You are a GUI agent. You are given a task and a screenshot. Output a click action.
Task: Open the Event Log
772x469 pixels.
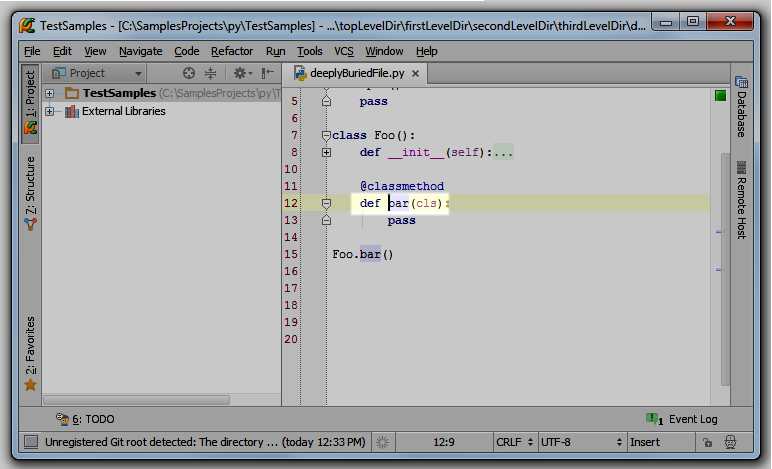(x=682, y=419)
